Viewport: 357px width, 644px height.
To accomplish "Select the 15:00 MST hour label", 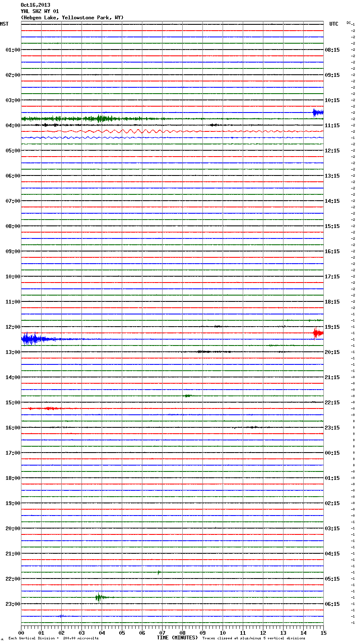I will click(13, 403).
